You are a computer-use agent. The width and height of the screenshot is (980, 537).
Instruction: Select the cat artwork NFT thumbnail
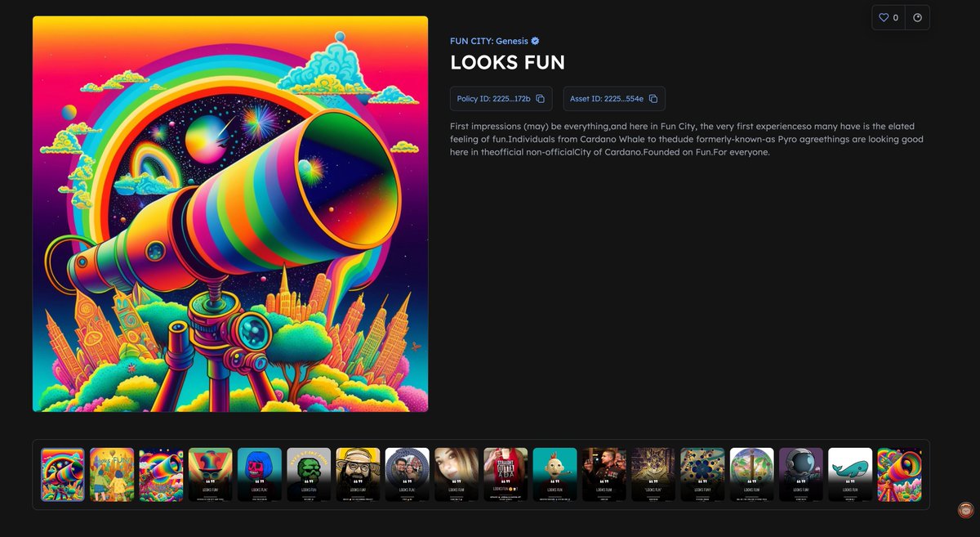tap(653, 474)
